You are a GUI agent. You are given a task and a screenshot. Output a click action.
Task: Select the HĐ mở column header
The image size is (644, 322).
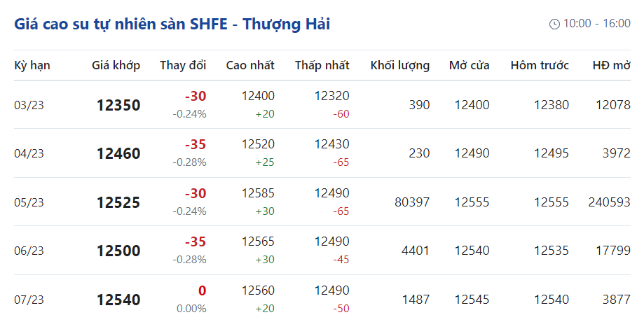611,66
